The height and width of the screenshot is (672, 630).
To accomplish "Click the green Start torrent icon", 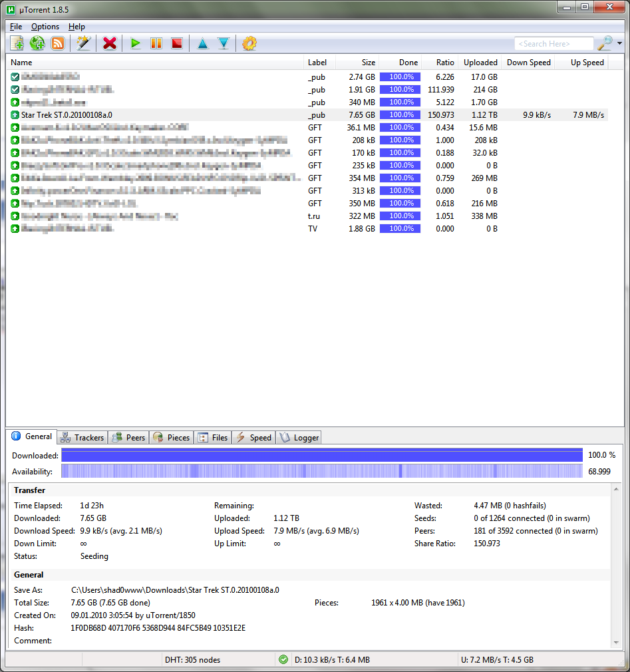I will (136, 43).
